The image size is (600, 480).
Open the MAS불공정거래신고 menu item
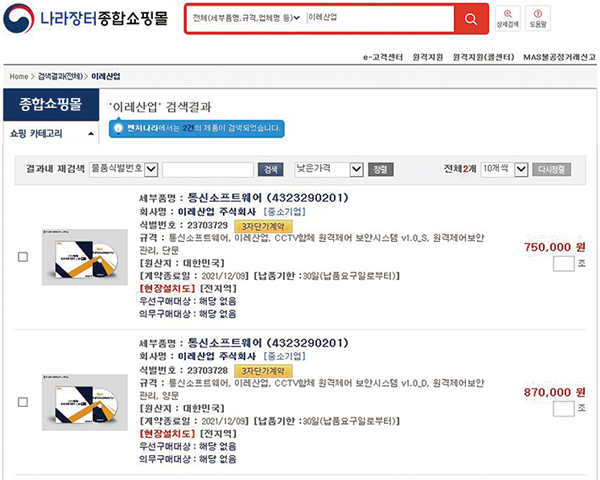[559, 57]
